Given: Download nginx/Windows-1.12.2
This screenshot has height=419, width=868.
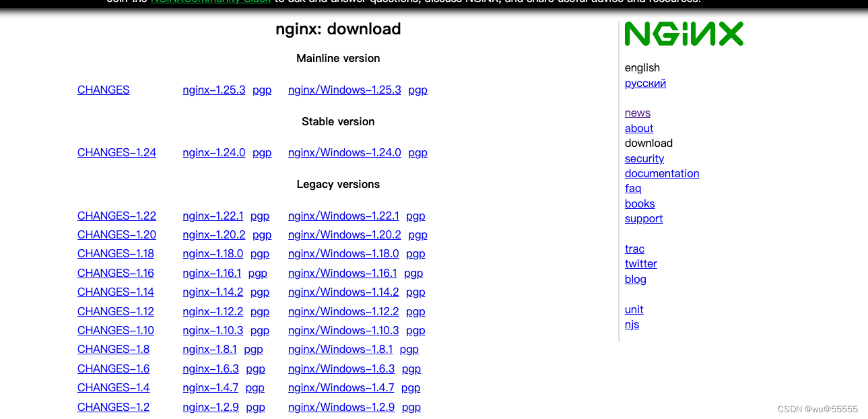Looking at the screenshot, I should click(x=343, y=311).
